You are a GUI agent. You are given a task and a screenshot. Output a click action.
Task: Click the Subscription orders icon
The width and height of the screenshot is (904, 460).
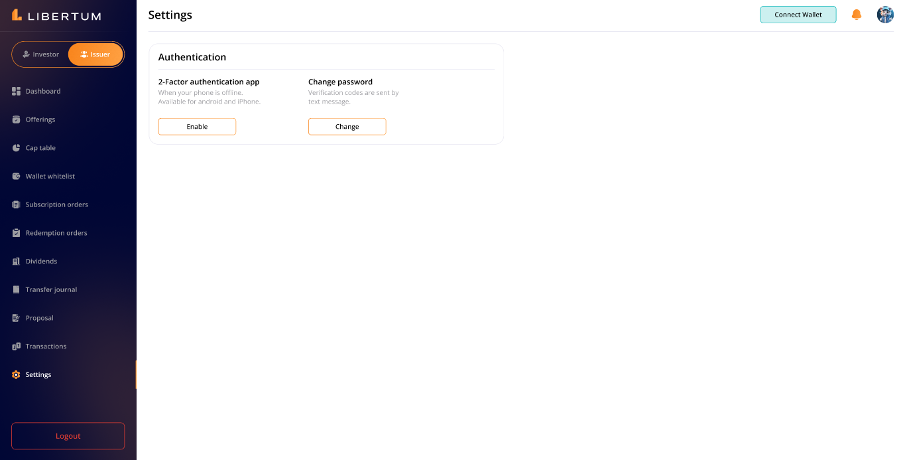click(x=16, y=204)
